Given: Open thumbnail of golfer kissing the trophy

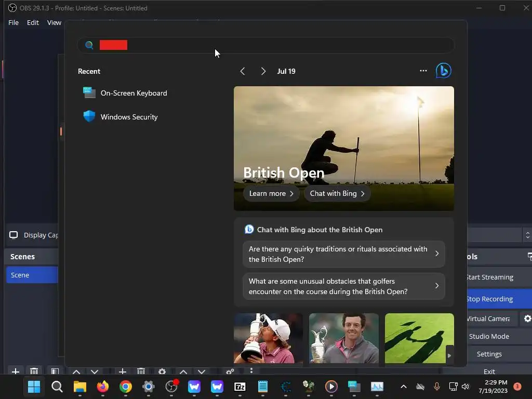Looking at the screenshot, I should click(268, 338).
